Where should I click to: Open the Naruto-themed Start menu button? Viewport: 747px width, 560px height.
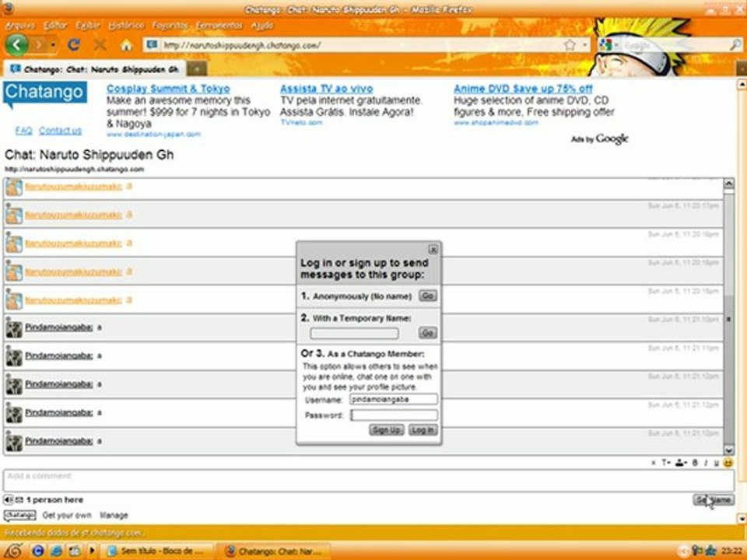pos(12,551)
